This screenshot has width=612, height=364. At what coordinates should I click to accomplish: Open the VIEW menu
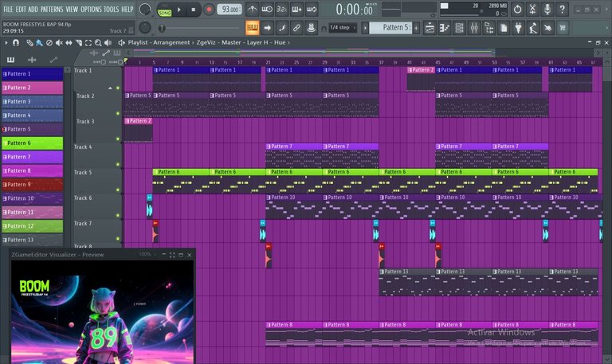pyautogui.click(x=72, y=9)
